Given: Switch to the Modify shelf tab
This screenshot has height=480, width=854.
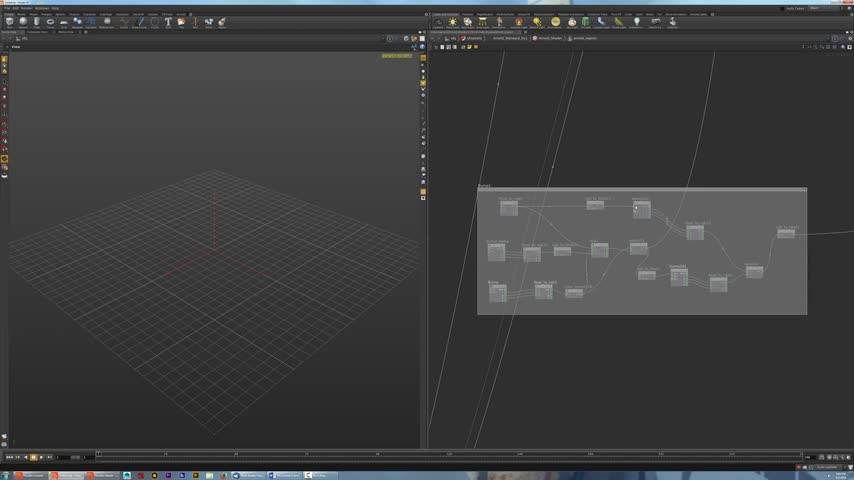Looking at the screenshot, I should point(21,15).
